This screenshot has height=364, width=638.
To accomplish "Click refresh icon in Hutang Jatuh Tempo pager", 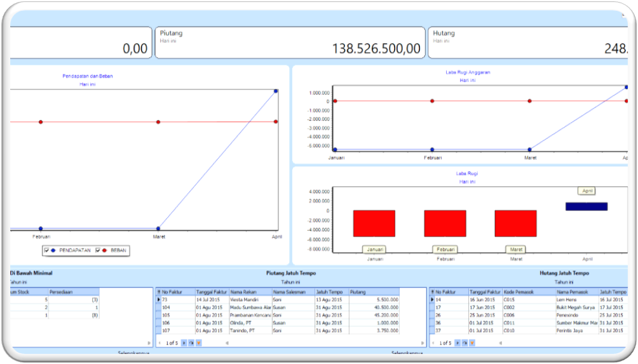I will pyautogui.click(x=465, y=343).
